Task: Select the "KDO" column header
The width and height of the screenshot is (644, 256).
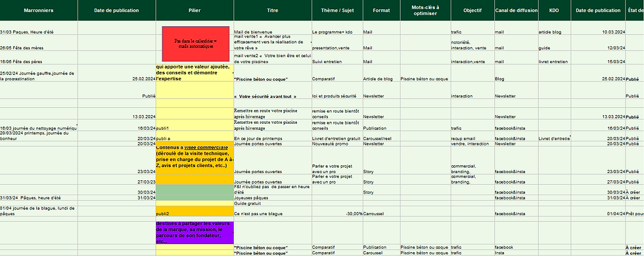Action: 554,11
